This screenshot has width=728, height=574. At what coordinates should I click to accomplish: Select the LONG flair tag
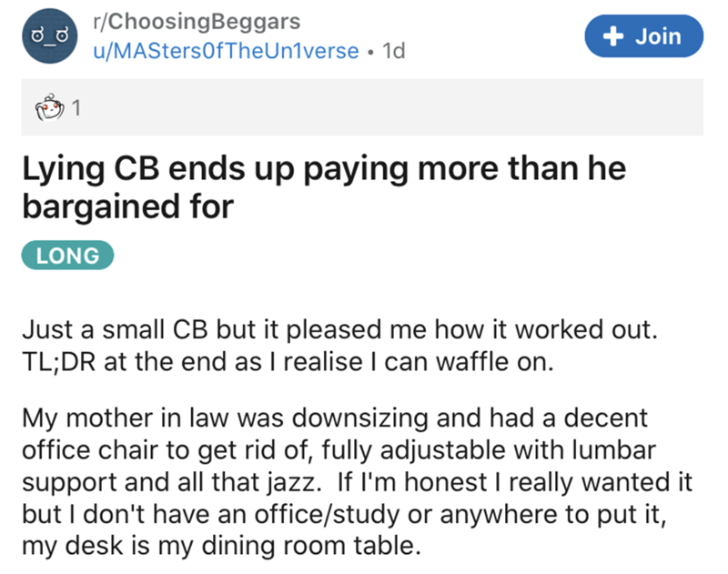[x=67, y=257]
